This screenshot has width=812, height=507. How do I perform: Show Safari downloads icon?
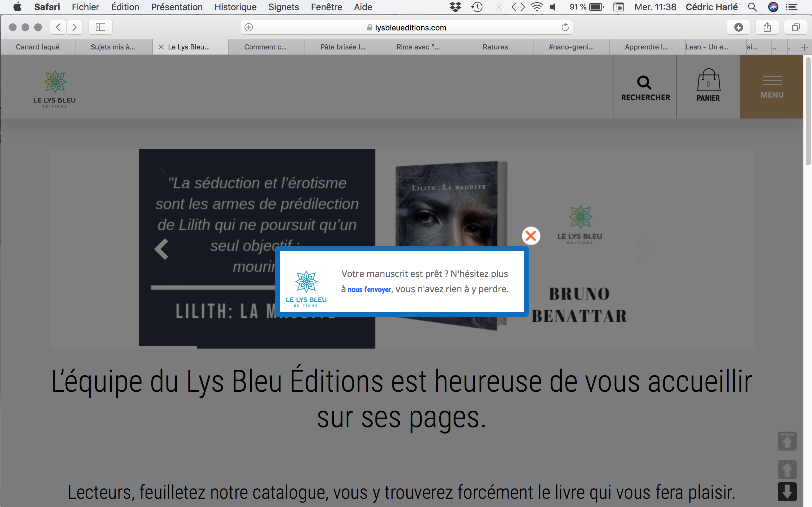[x=738, y=27]
